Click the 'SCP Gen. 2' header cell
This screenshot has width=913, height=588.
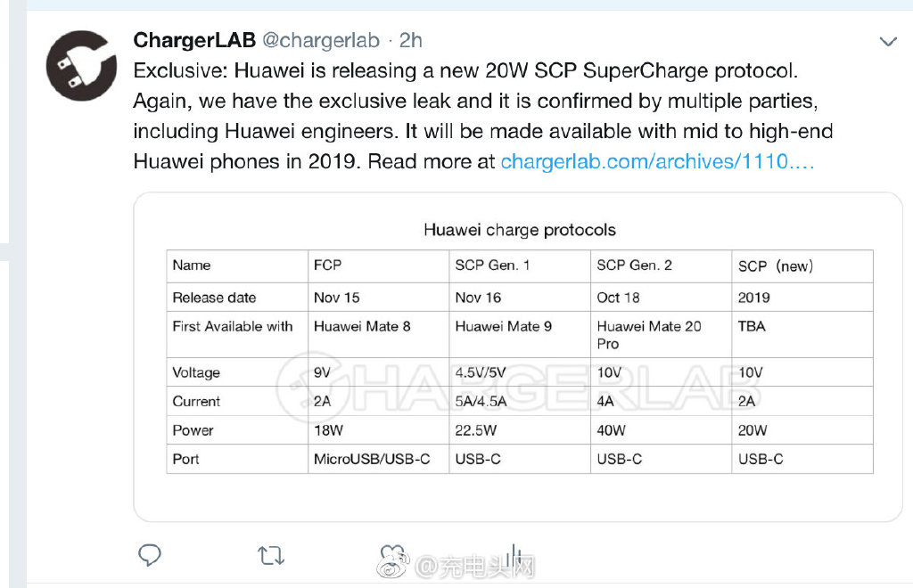click(x=635, y=265)
